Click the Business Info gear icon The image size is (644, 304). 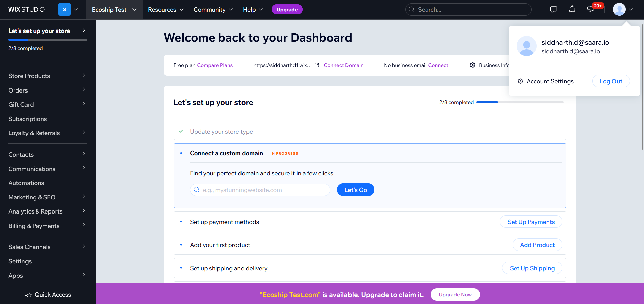coord(473,65)
